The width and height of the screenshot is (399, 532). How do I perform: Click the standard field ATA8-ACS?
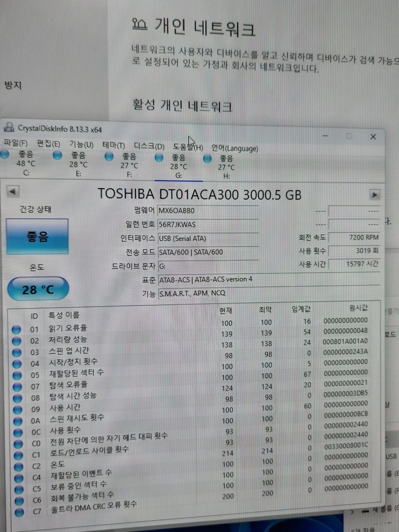pos(269,279)
